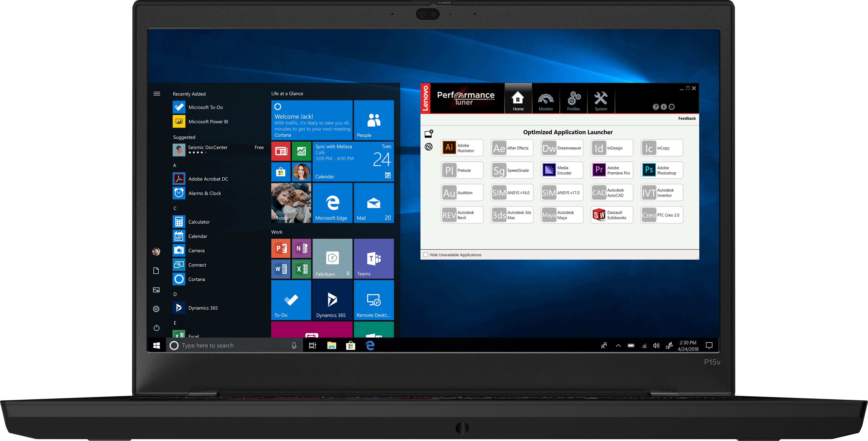Screen dimensions: 868x441
Task: Click the globe icon below add application
Action: click(429, 147)
